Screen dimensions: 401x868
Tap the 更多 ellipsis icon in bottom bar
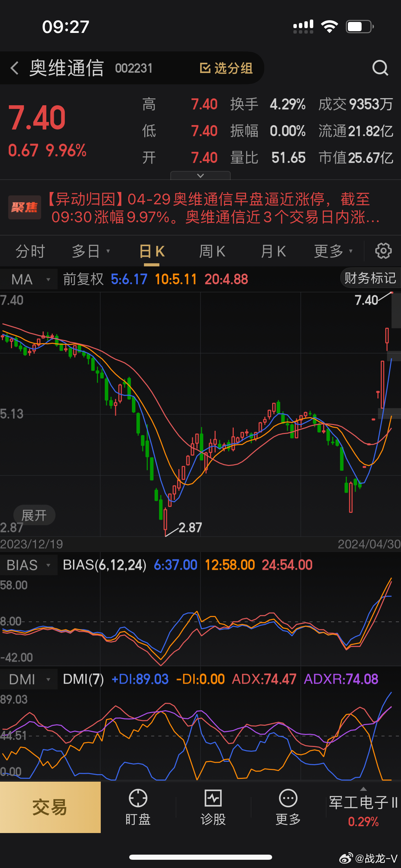(288, 798)
